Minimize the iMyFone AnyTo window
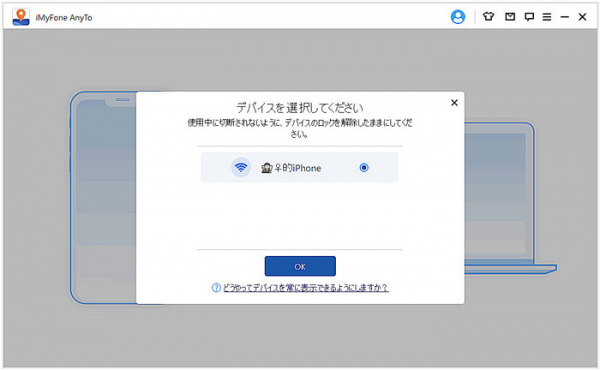 pos(564,17)
